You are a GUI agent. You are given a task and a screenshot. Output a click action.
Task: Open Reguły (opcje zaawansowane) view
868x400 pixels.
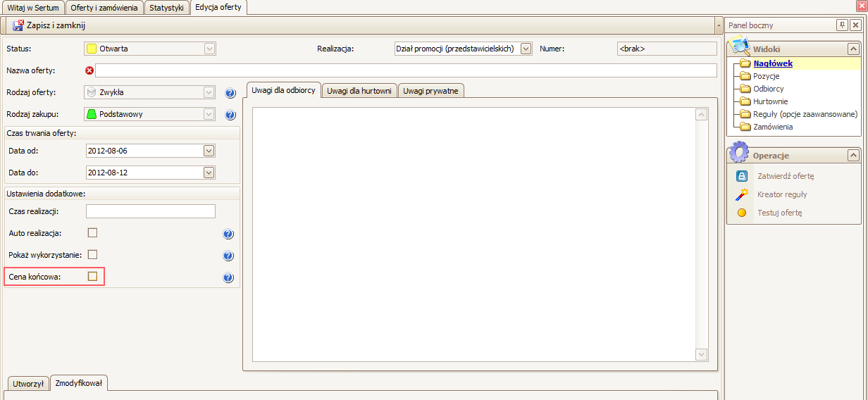click(805, 114)
